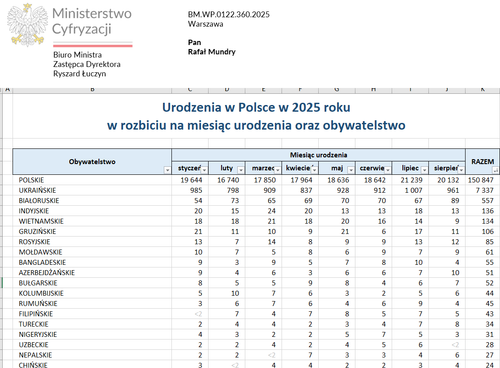This screenshot has height=368, width=500.
Task: Click the reference number BM.WP.0122.360.2025
Action: 229,14
